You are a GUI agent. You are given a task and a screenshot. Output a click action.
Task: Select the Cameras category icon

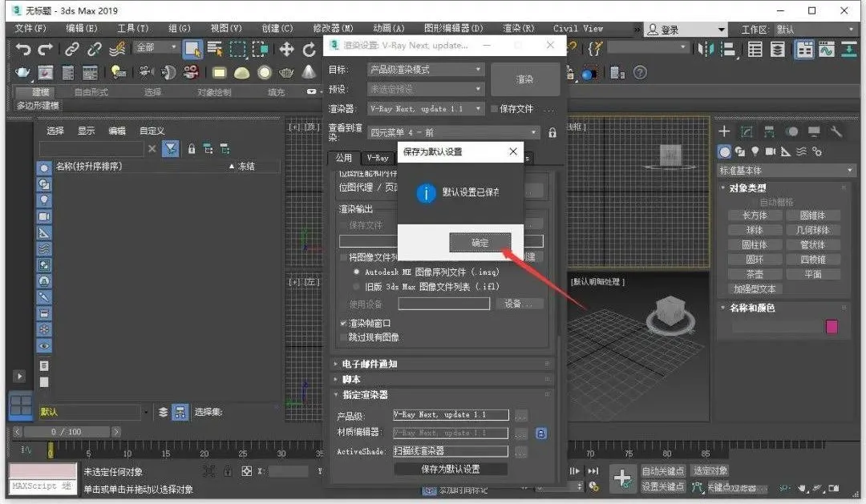(771, 151)
